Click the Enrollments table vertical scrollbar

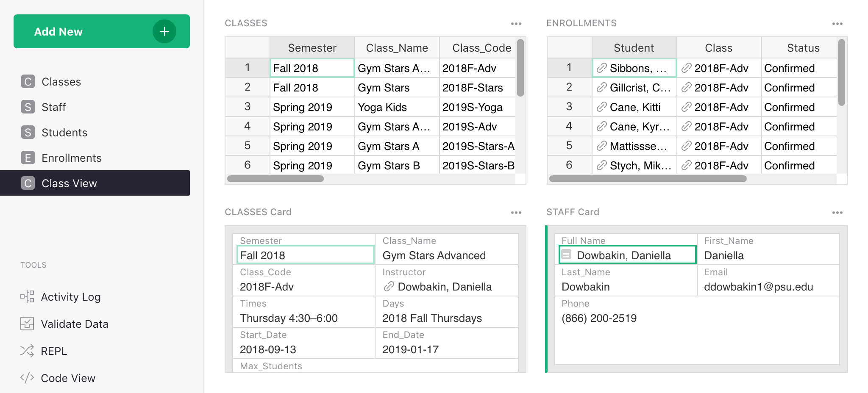[842, 72]
